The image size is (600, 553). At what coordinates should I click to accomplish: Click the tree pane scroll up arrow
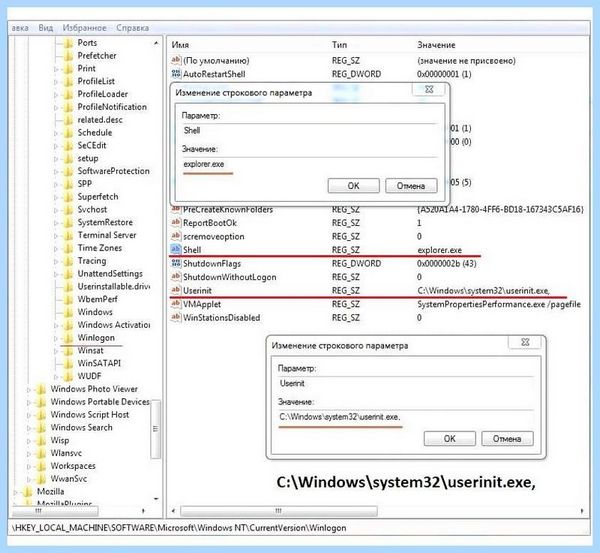(x=156, y=43)
